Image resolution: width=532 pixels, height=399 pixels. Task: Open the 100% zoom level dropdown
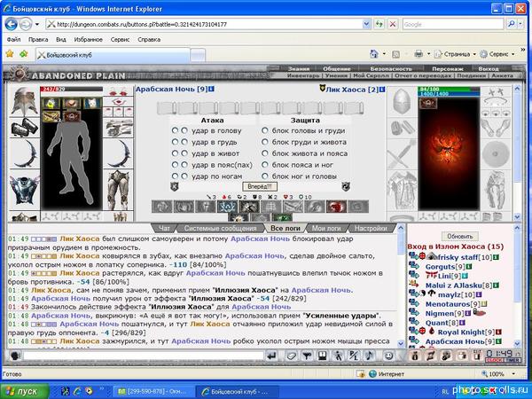coord(513,374)
